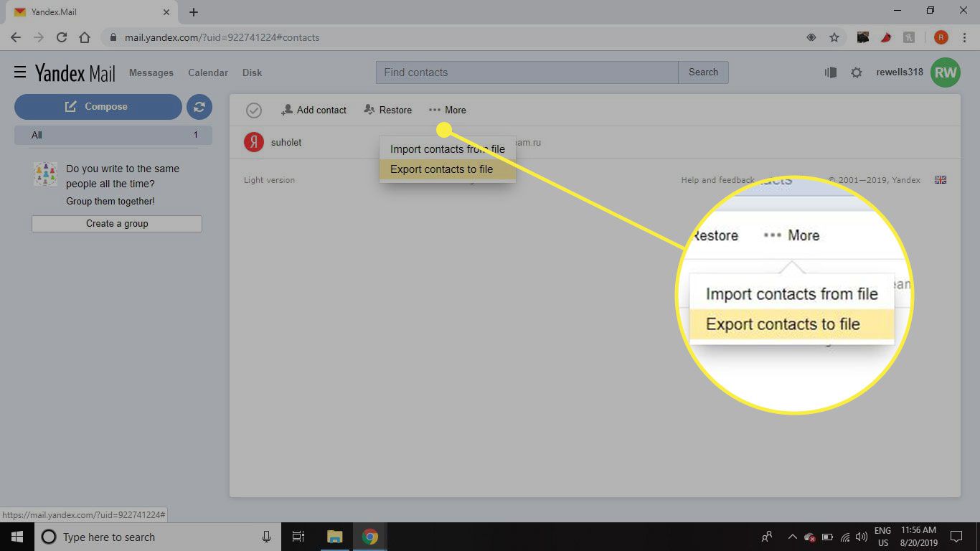Close the Yandex.Mail tab
Screen dimensions: 980x551
click(x=166, y=12)
